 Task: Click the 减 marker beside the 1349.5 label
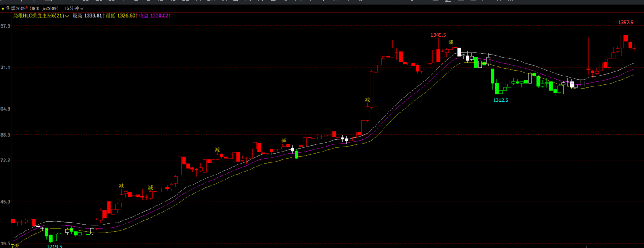pos(451,42)
